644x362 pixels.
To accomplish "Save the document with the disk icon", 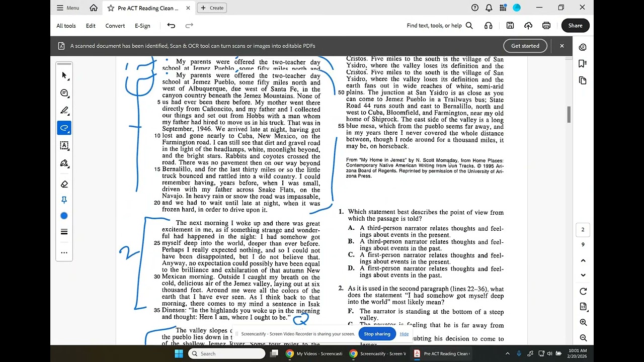I will (510, 26).
